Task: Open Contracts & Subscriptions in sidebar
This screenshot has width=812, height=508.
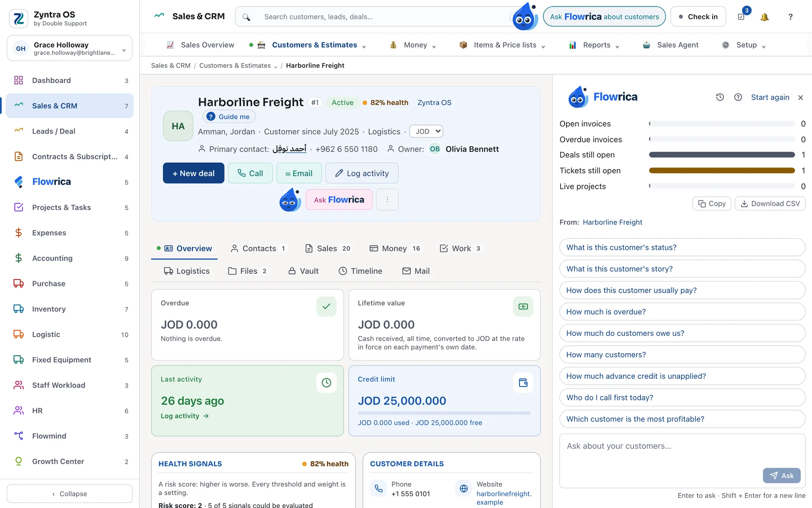Action: (x=69, y=156)
